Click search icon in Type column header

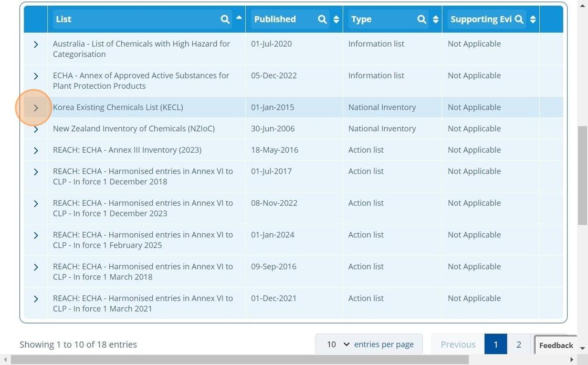pos(422,19)
